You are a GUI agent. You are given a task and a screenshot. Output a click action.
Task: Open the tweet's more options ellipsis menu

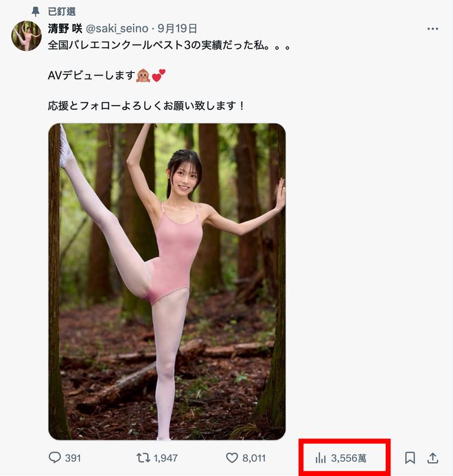click(432, 29)
